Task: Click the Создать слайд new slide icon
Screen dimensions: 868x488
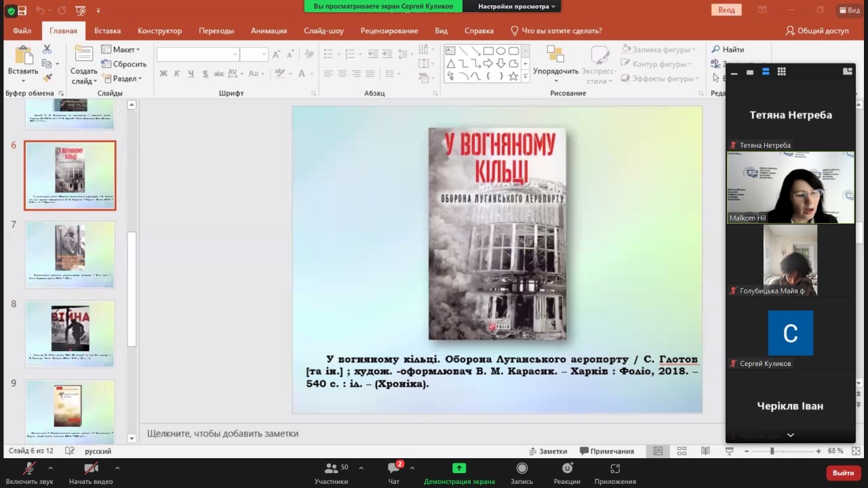Action: click(83, 55)
